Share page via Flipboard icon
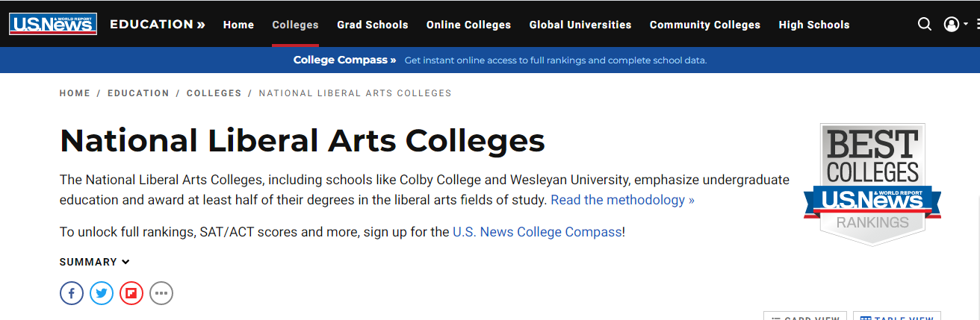The height and width of the screenshot is (320, 980). (x=131, y=293)
